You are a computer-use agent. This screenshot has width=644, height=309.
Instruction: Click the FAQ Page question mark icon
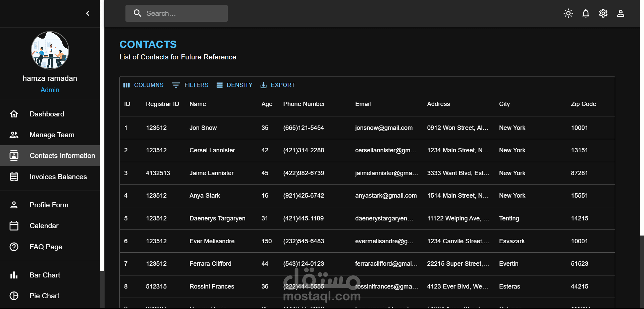[14, 247]
